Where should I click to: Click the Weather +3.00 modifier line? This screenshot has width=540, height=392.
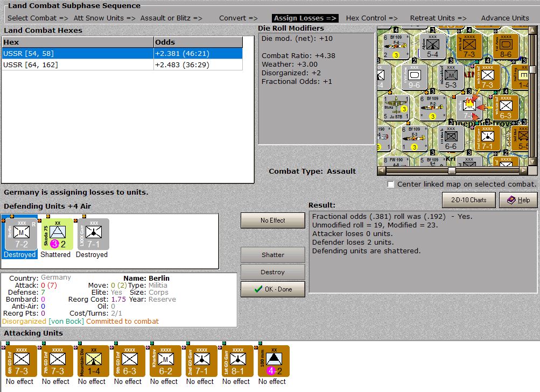point(289,65)
